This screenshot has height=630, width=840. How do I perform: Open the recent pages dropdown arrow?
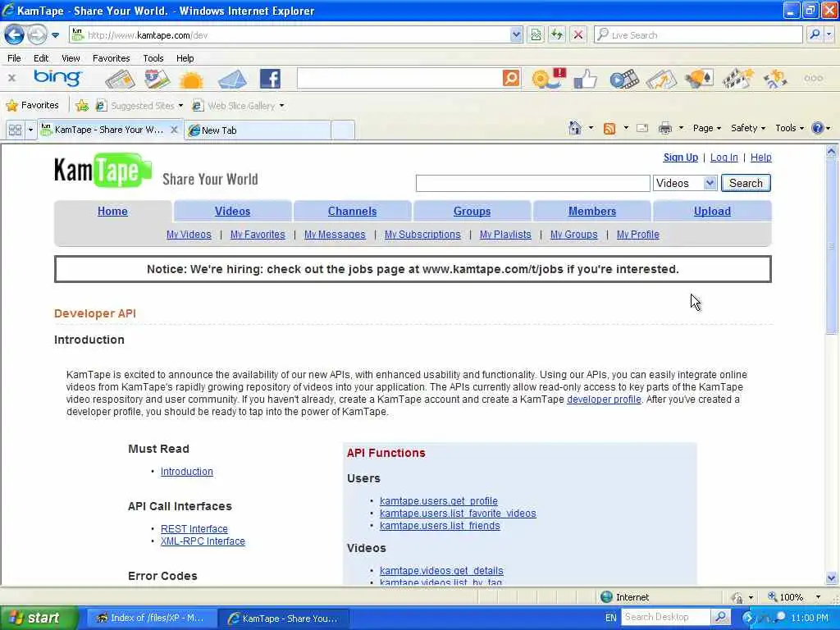pos(55,35)
